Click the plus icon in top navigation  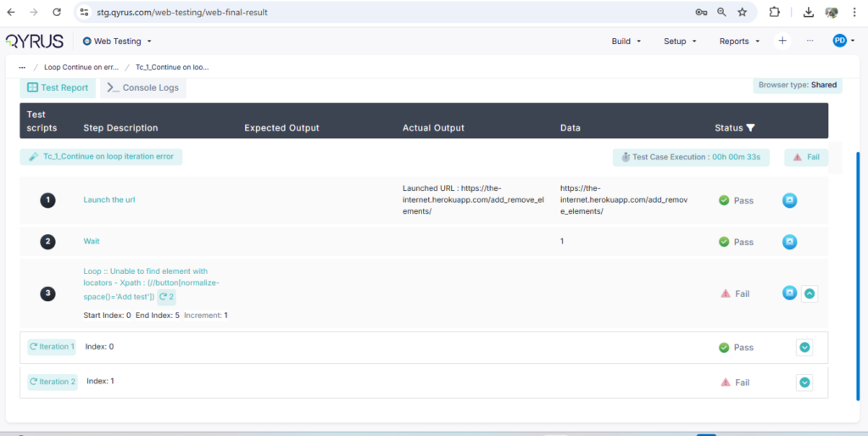pos(782,41)
